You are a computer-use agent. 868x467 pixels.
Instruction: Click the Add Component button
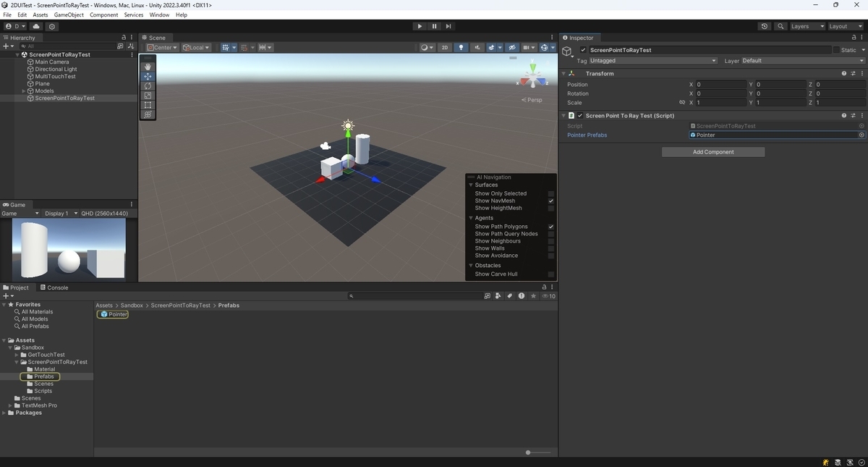click(712, 152)
